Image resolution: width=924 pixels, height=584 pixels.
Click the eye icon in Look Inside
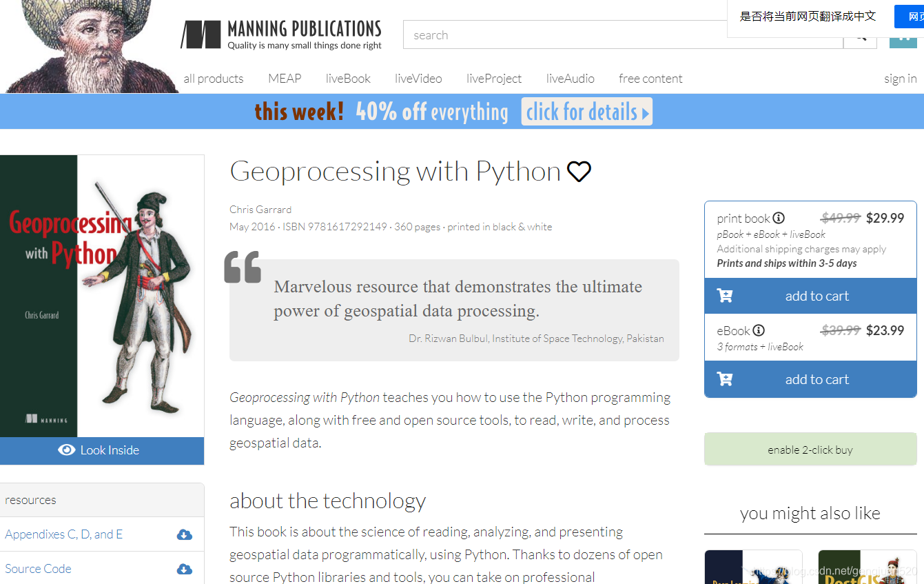pyautogui.click(x=67, y=450)
